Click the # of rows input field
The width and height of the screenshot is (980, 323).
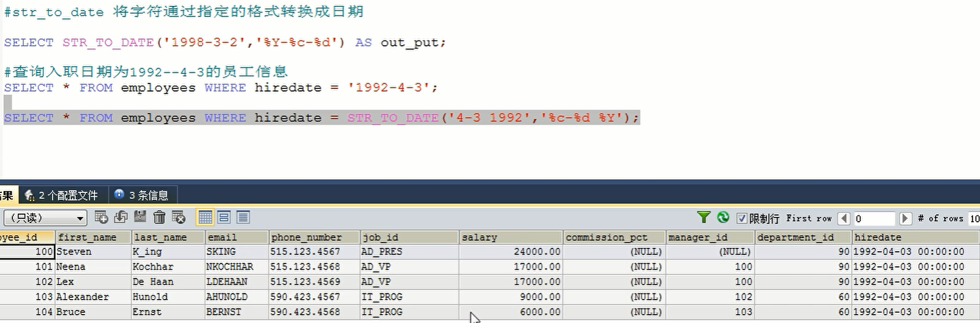[x=974, y=218]
